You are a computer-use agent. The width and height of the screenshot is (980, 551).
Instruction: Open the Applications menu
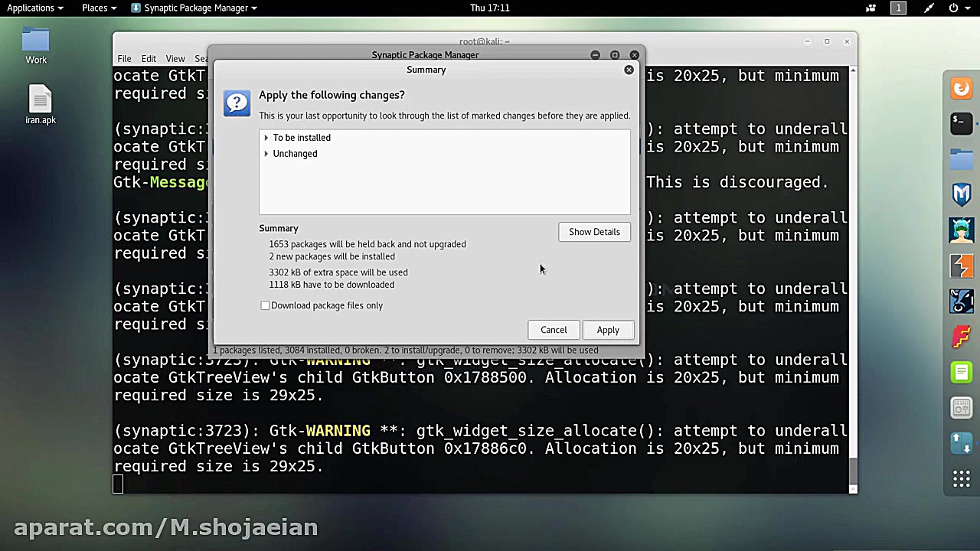tap(34, 8)
